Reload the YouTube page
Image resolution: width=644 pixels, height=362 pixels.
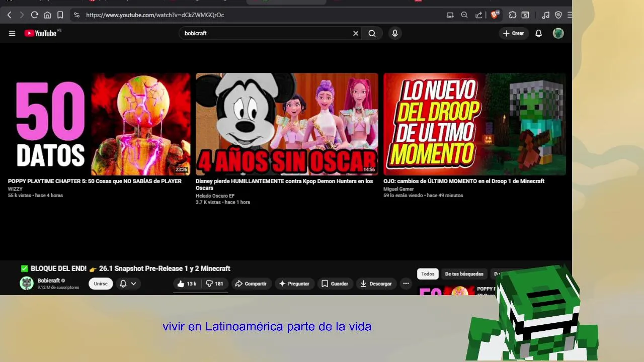(x=34, y=15)
